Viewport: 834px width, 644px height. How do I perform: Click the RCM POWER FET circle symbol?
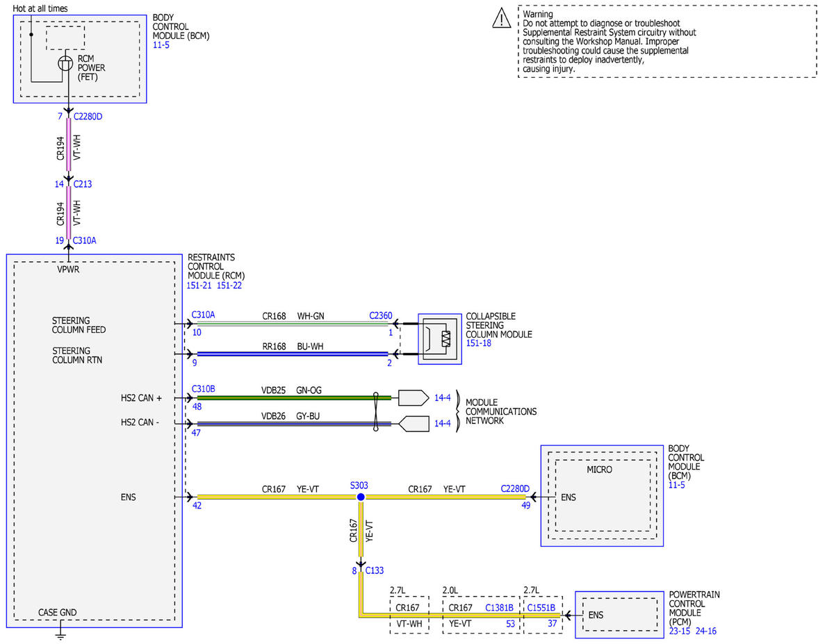click(x=65, y=64)
